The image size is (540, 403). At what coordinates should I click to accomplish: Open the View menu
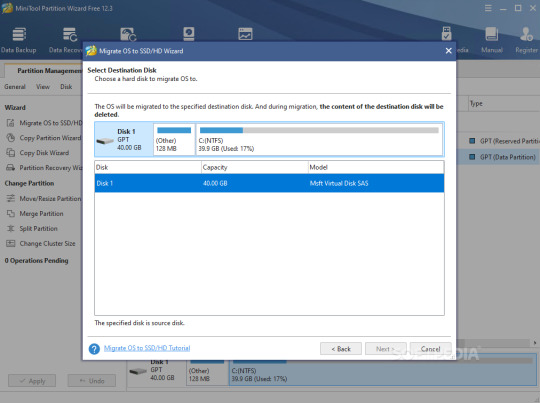[x=43, y=87]
